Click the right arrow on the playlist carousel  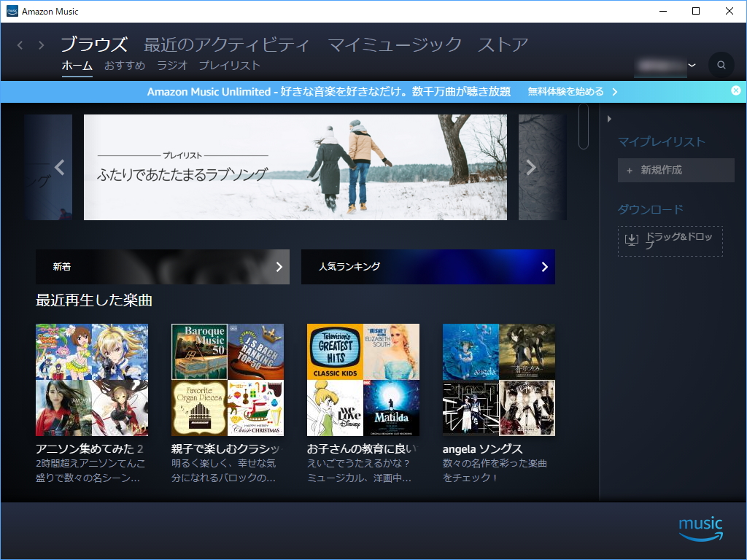[x=531, y=167]
